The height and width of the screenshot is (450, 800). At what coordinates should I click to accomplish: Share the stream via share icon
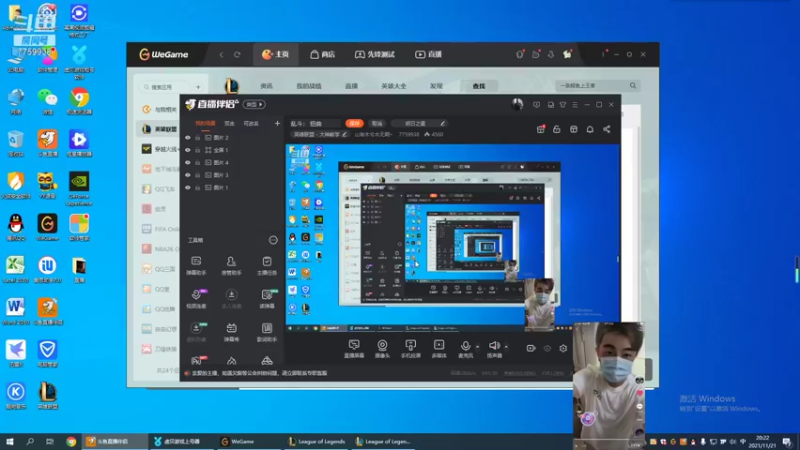click(x=607, y=130)
